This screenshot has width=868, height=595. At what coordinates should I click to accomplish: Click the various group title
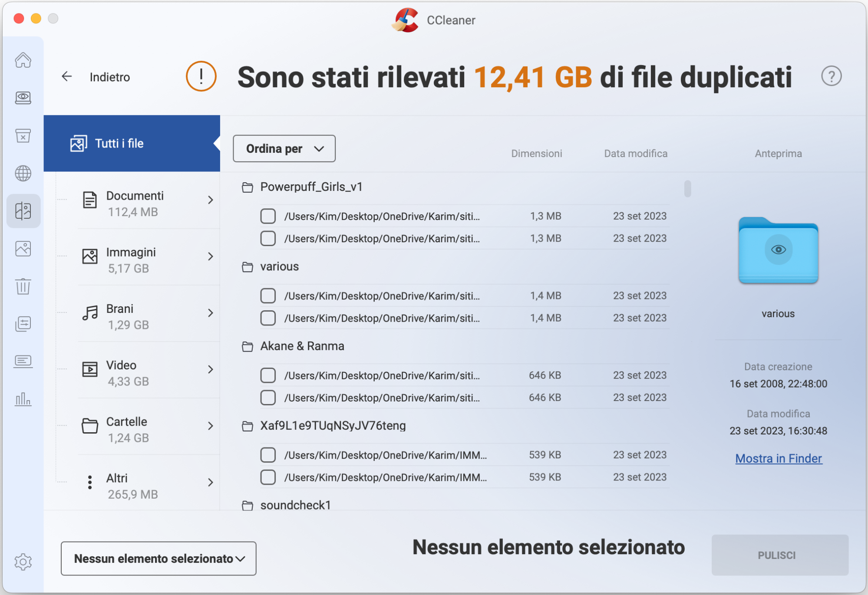click(x=280, y=266)
